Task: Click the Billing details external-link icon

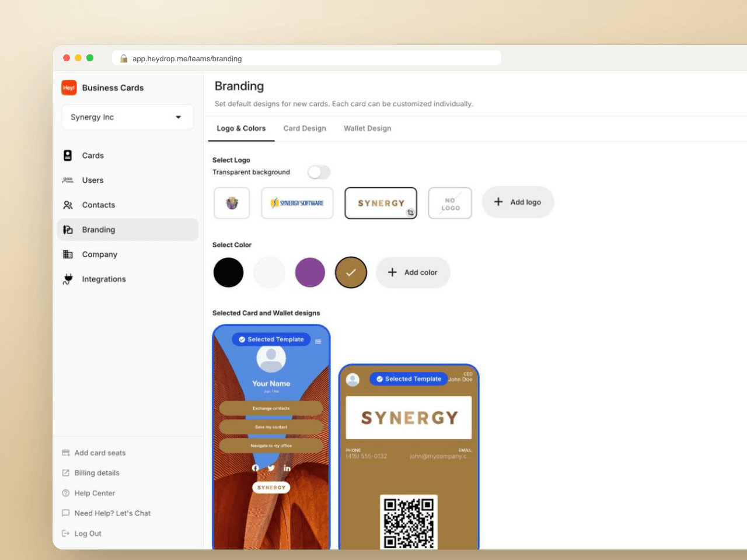Action: point(66,473)
